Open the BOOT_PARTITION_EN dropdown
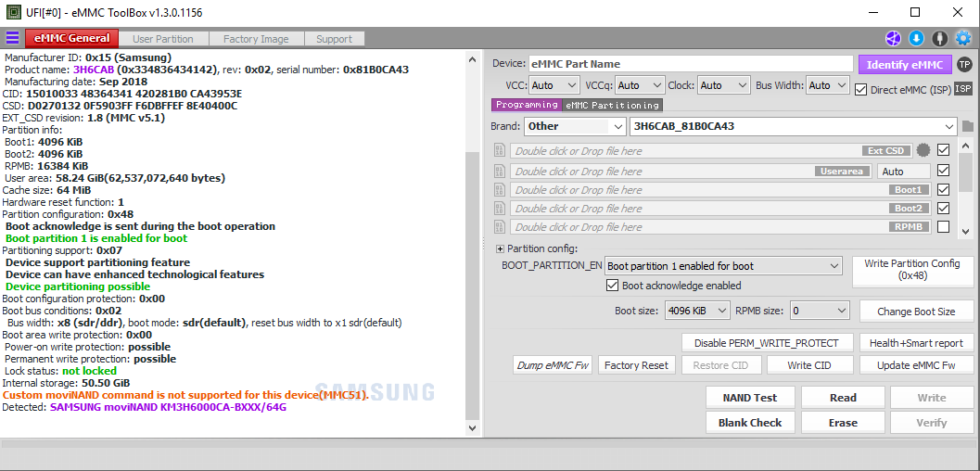The height and width of the screenshot is (471, 980). 724,266
